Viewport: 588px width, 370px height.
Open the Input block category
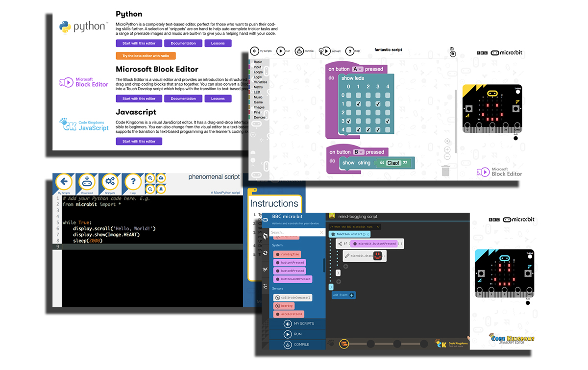coord(258,67)
